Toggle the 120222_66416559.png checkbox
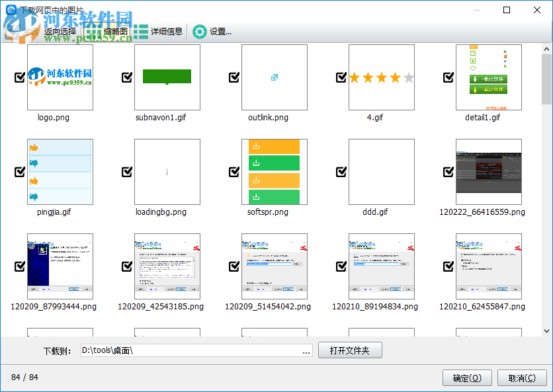This screenshot has height=392, width=553. 448,172
